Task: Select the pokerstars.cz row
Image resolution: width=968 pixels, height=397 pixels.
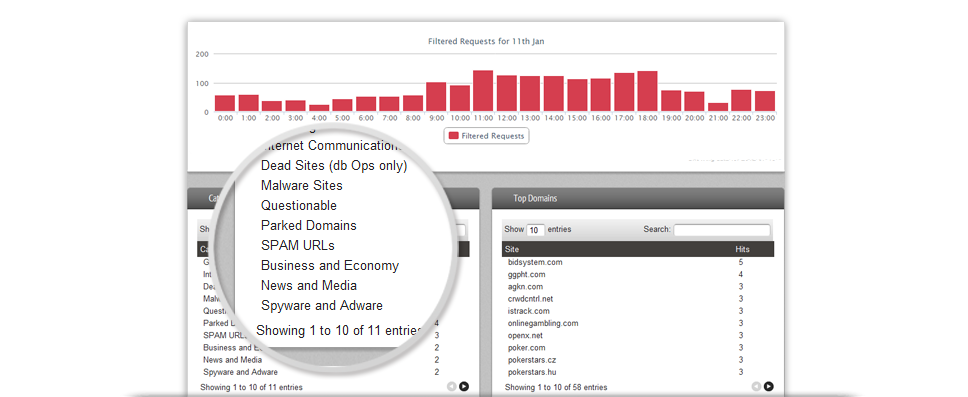Action: (638, 360)
